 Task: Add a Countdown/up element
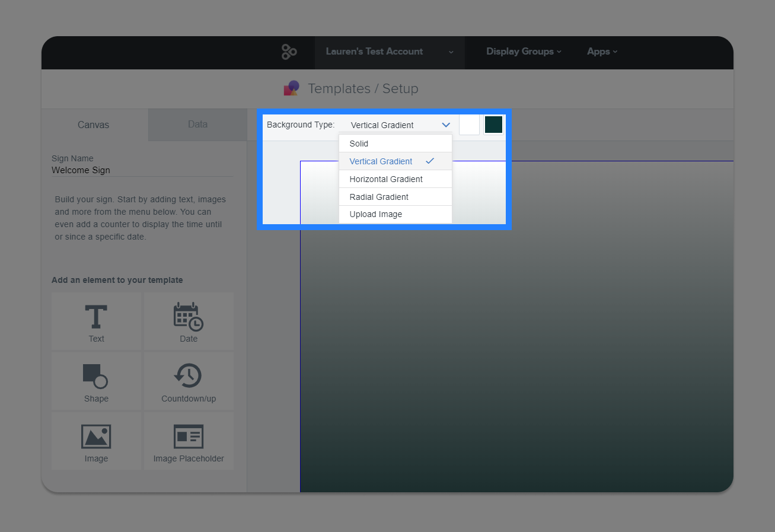coord(188,381)
